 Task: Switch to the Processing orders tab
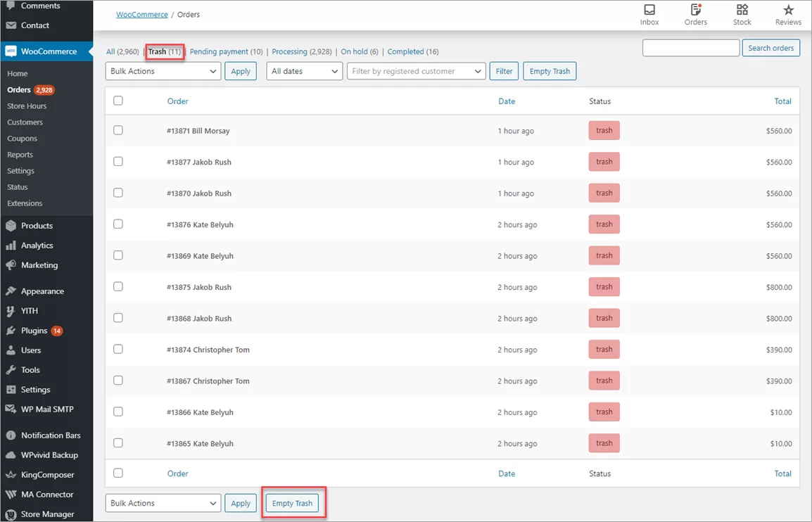click(x=289, y=52)
